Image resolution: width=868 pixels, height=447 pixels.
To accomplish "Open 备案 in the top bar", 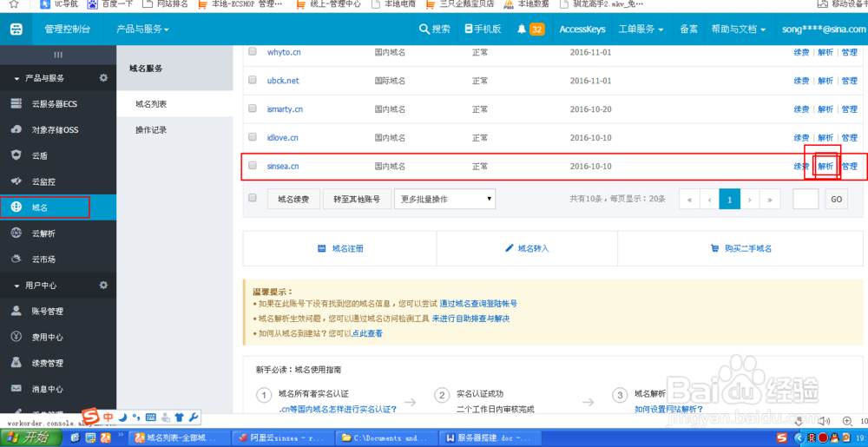I will [688, 30].
